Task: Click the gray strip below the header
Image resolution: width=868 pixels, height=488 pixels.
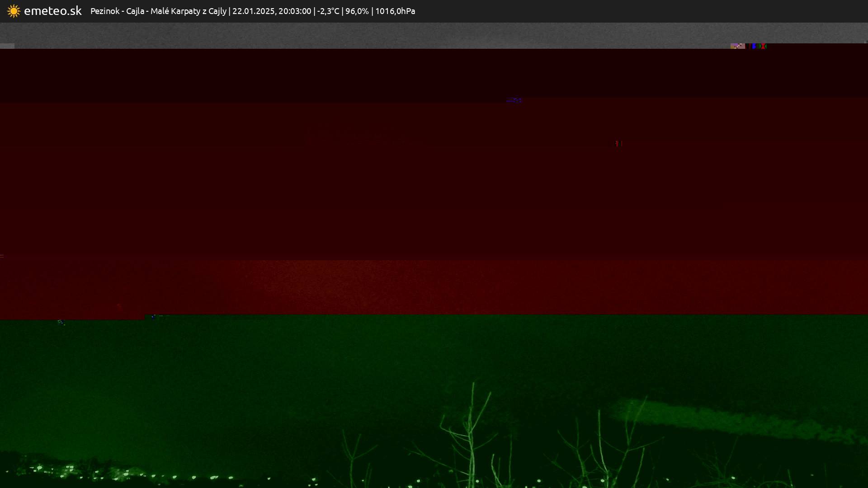Action: point(434,34)
